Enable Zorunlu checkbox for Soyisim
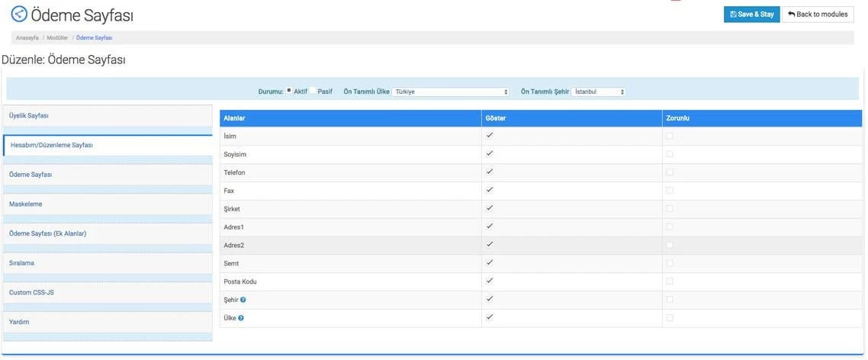 point(670,154)
